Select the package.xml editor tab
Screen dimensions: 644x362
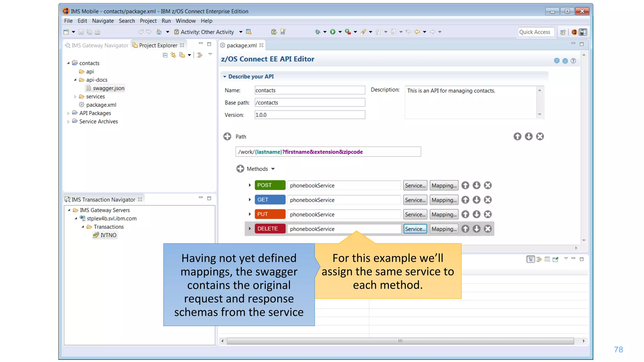[241, 45]
